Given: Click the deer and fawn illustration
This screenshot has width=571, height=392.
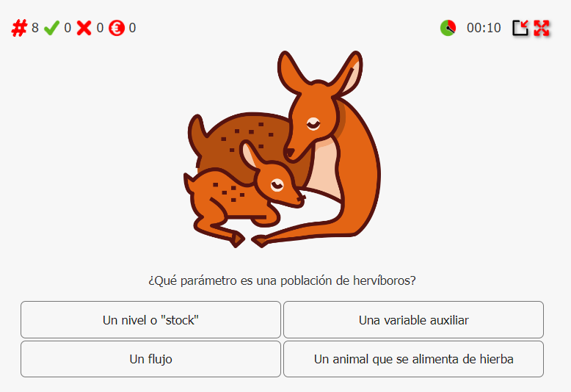Looking at the screenshot, I should click(x=283, y=149).
